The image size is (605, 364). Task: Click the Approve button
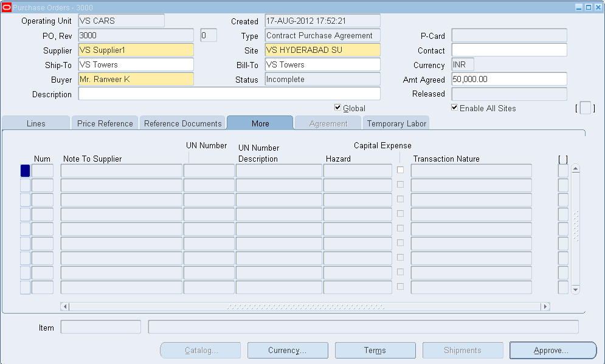pyautogui.click(x=552, y=350)
